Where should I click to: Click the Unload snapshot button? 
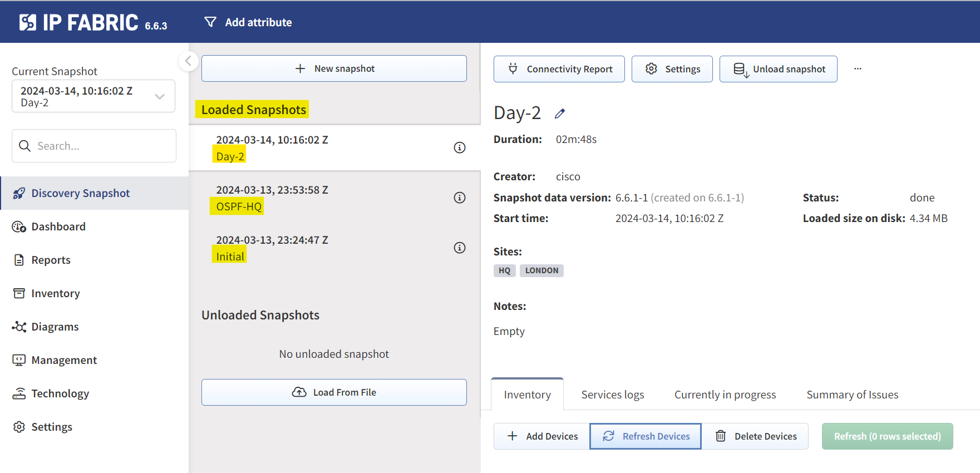click(x=779, y=69)
